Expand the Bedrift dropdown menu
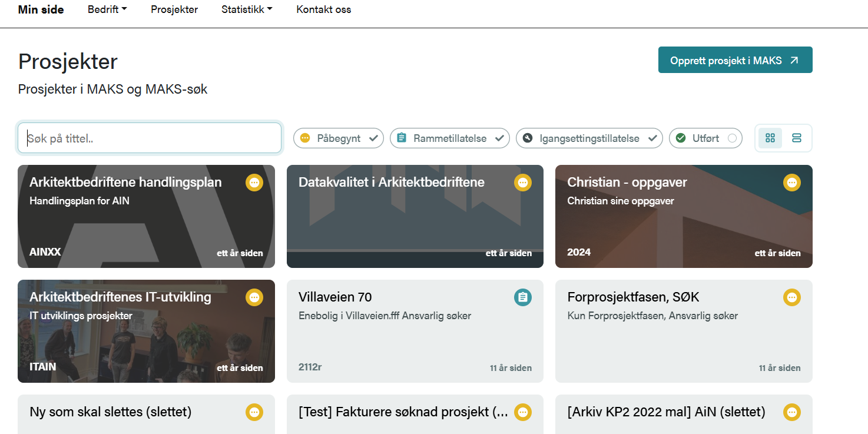 click(107, 9)
